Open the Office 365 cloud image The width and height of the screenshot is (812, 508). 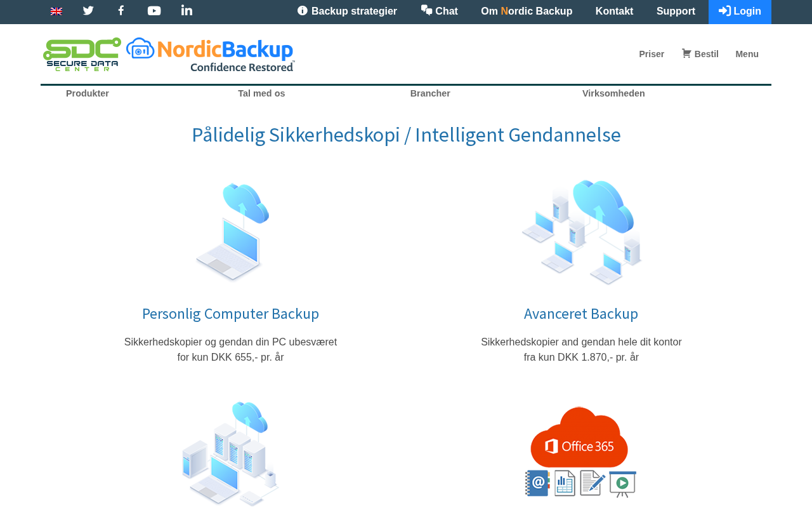580,452
